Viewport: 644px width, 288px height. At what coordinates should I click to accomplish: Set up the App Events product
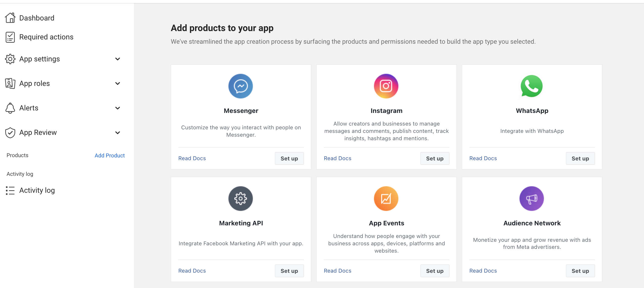tap(435, 271)
